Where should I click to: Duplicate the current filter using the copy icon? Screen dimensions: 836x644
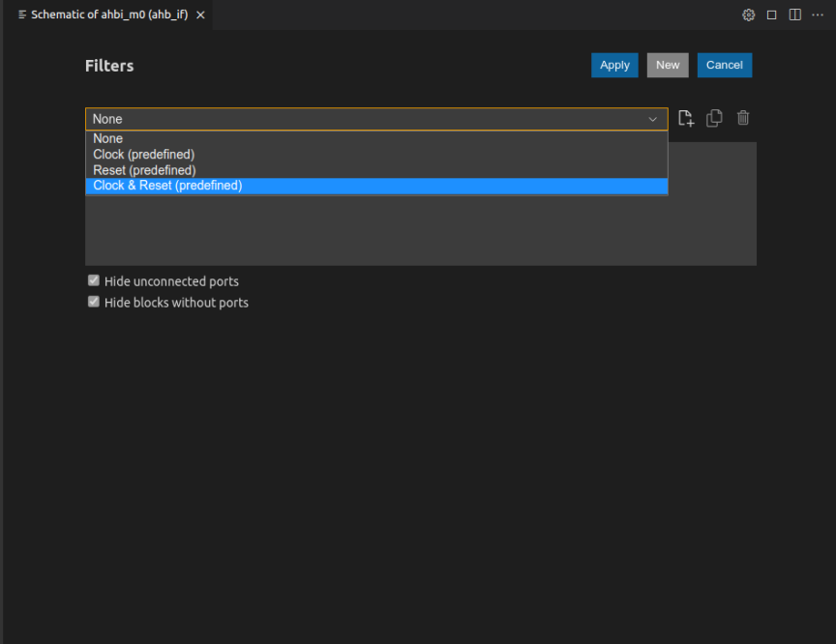coord(714,118)
